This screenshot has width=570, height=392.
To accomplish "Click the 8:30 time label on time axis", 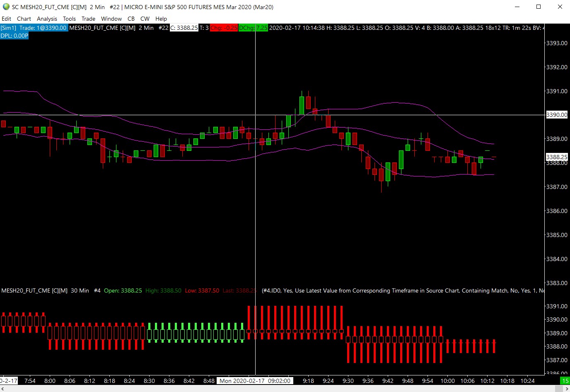I will [x=149, y=381].
